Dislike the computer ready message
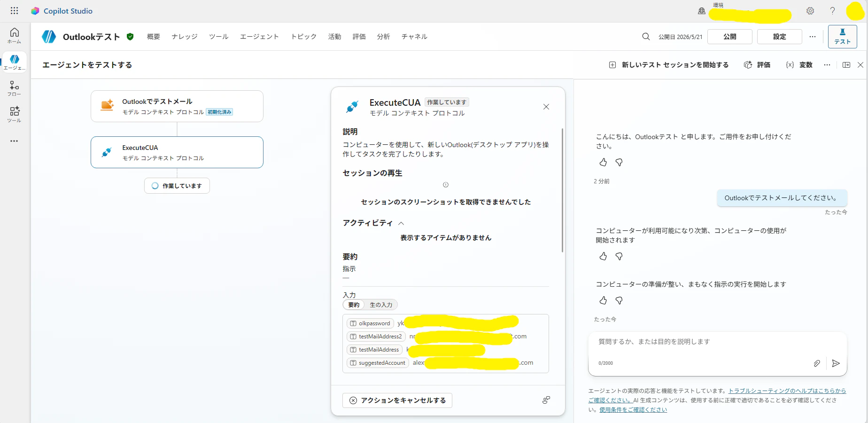 [619, 300]
